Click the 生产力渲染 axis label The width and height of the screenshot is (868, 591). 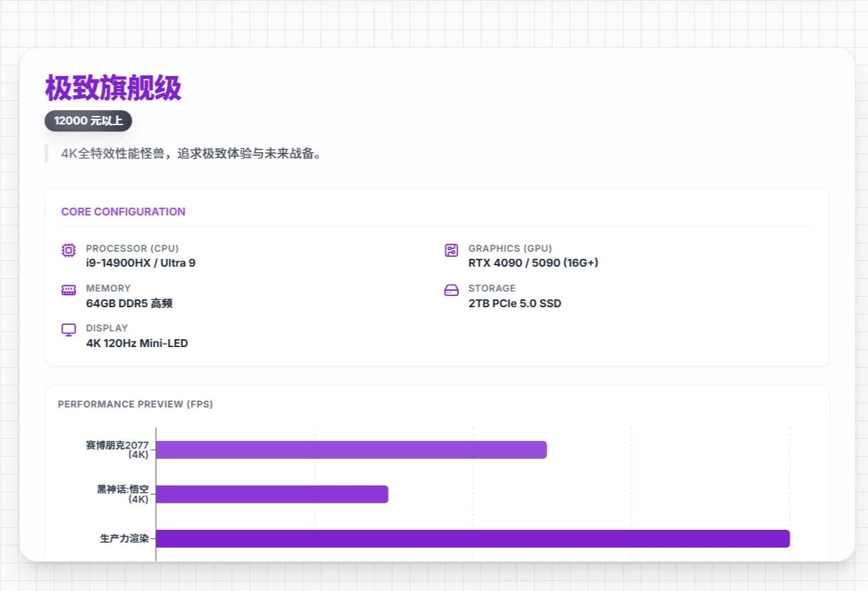pos(125,539)
